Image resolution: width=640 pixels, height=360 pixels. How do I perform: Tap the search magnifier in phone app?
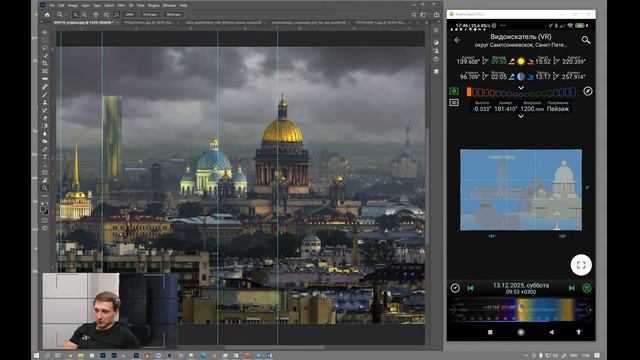[x=586, y=40]
